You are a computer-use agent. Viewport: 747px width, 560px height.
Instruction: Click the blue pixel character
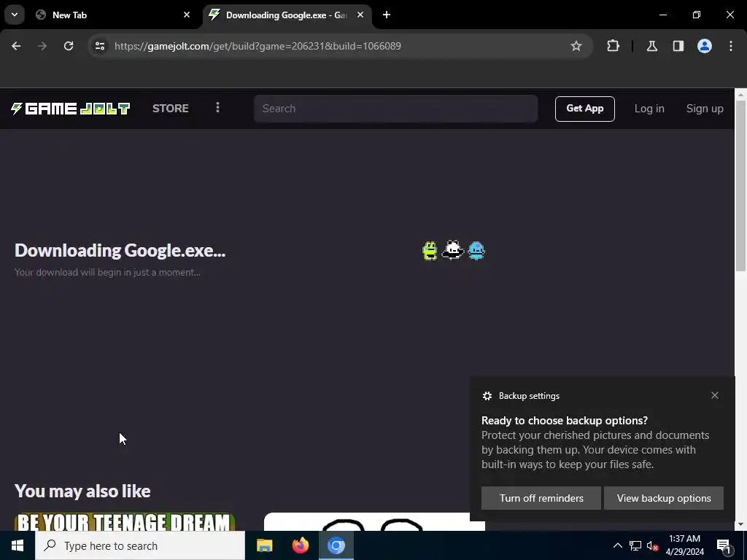[476, 251]
